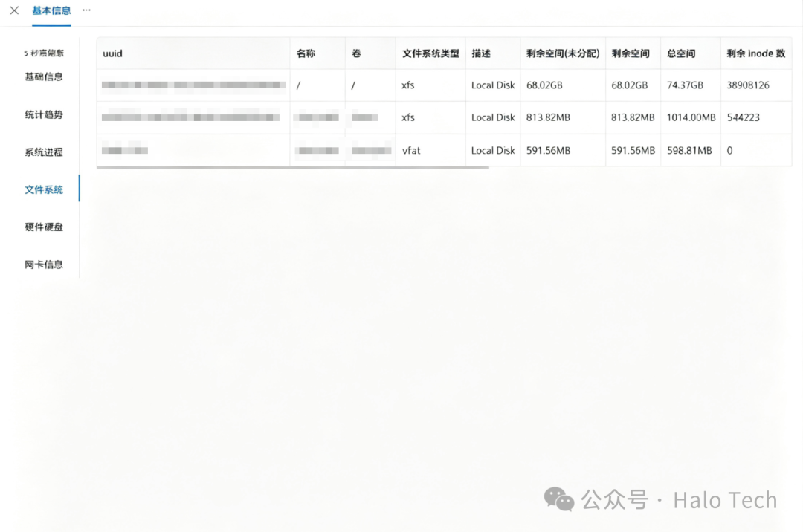Click 68.02GB beside the 74.37GB cell
The height and width of the screenshot is (532, 803).
tap(630, 85)
